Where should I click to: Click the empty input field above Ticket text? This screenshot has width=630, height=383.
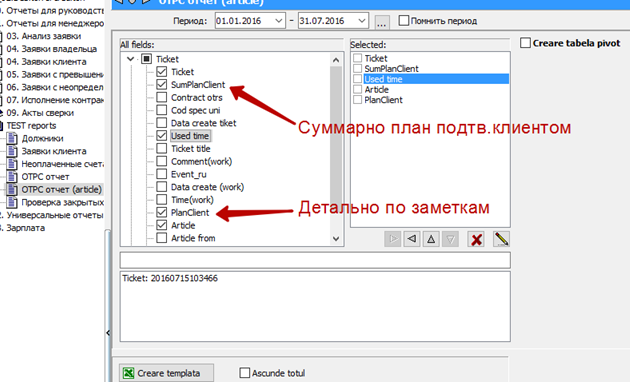315,260
